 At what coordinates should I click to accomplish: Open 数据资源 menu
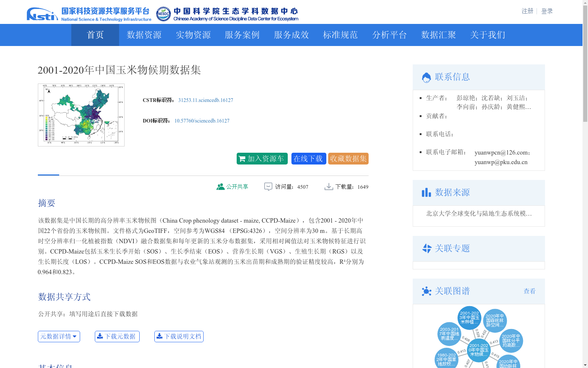[x=144, y=35]
